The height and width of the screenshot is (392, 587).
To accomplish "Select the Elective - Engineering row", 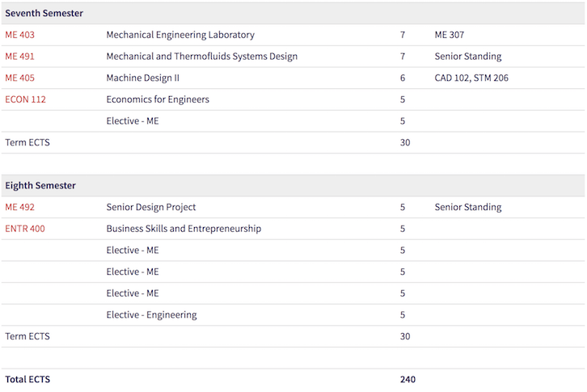I will [x=151, y=314].
